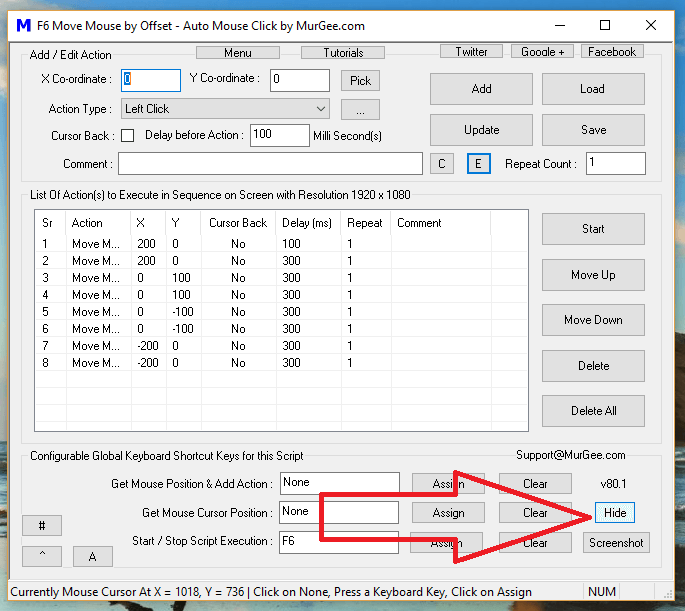Click the Screenshot button
The image size is (685, 611).
tap(616, 543)
